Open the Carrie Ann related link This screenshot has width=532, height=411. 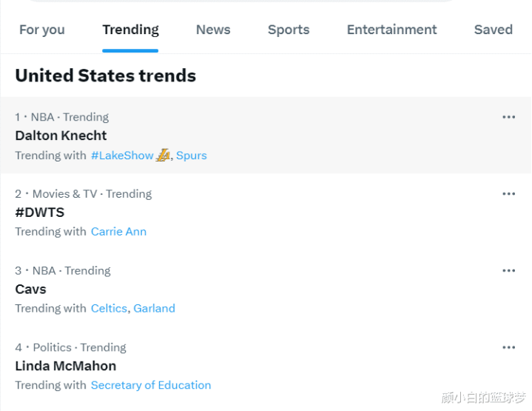tap(118, 232)
